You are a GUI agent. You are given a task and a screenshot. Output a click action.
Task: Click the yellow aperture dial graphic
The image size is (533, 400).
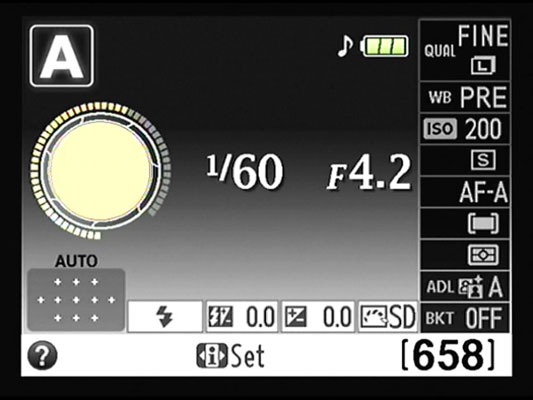tap(100, 171)
